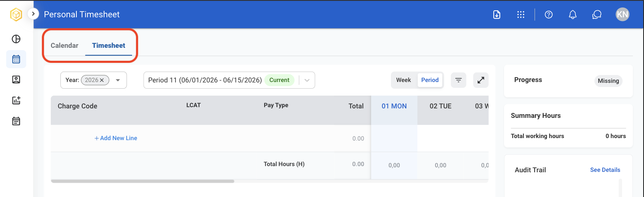Open the chat messages icon

pos(597,15)
